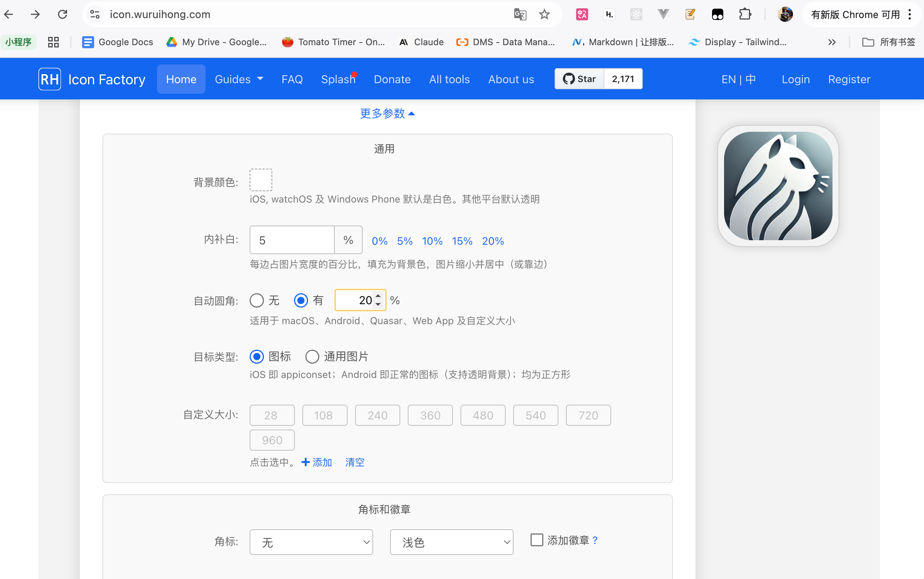Open the pink translate extension icon
The width and height of the screenshot is (924, 579).
tap(582, 15)
